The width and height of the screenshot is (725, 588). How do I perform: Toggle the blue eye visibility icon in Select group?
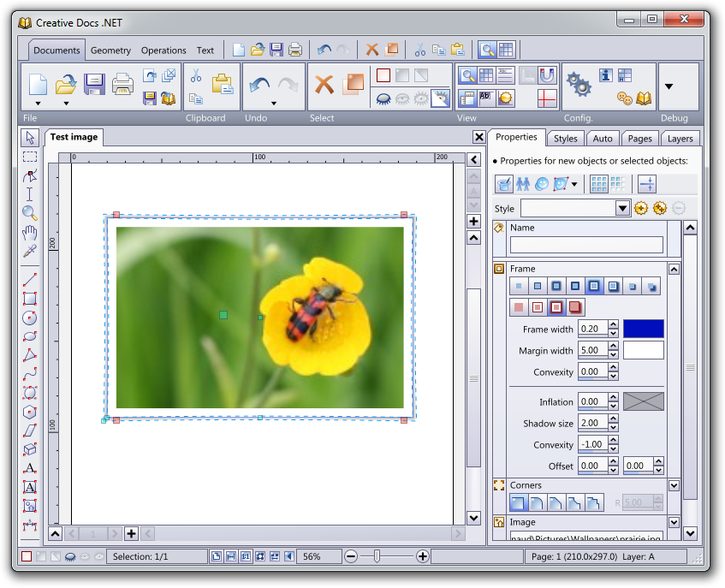click(383, 99)
